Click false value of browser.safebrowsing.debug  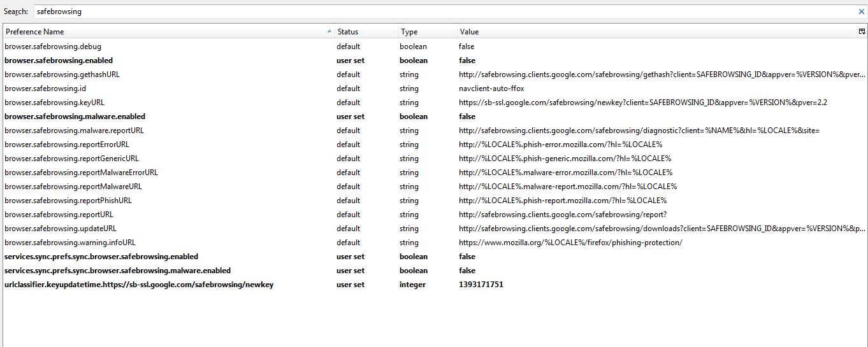tap(467, 46)
